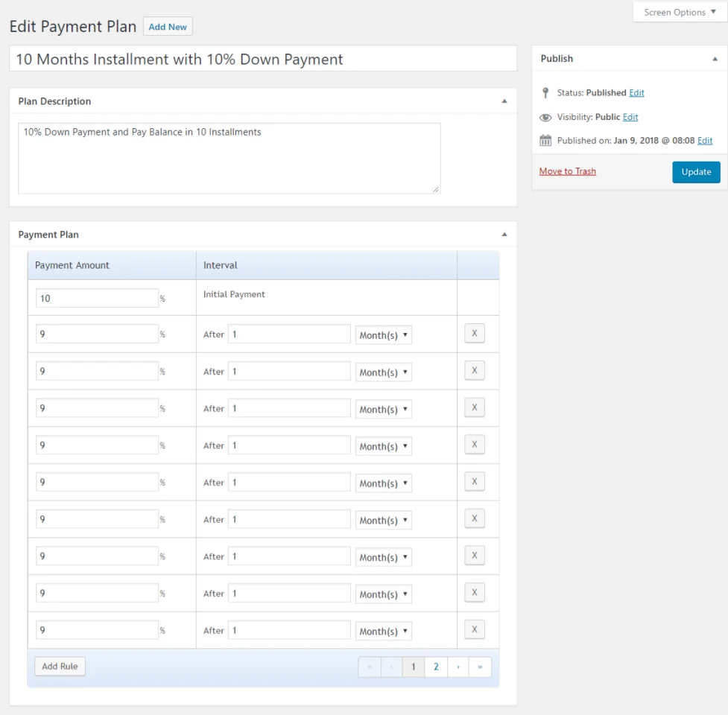
Task: Open Month(s) dropdown in second installment row
Action: point(384,372)
